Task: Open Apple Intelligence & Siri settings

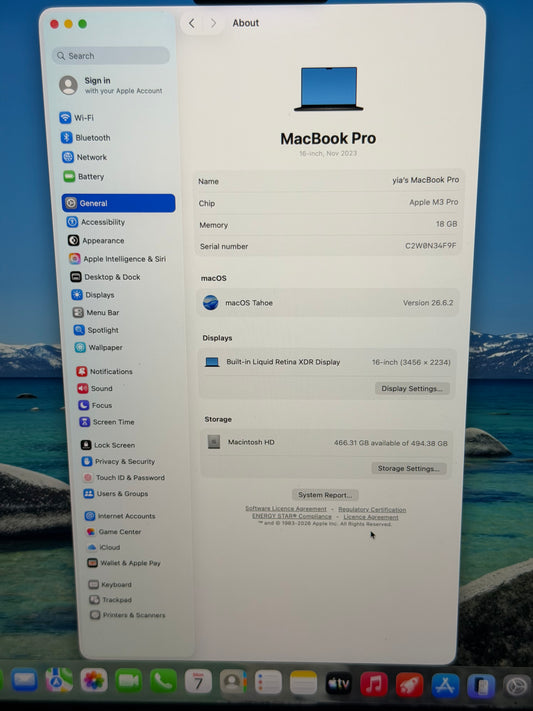Action: [117, 259]
